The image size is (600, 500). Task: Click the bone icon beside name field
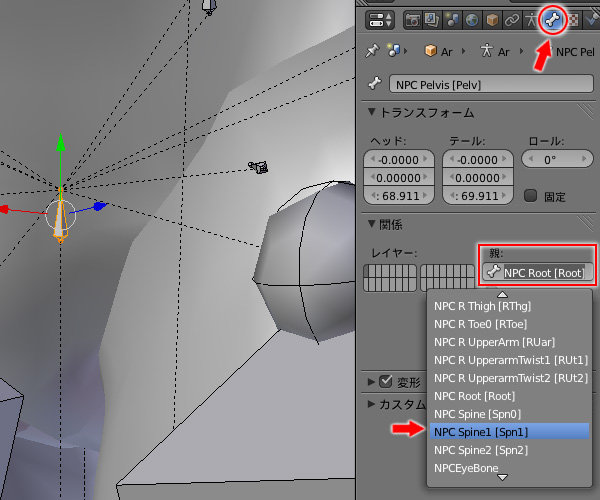point(375,83)
